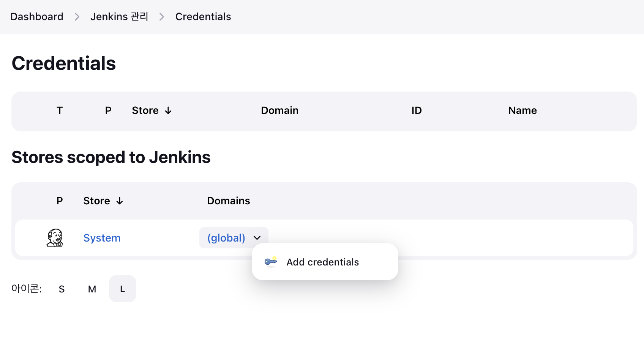This screenshot has height=357, width=644.
Task: Expand breadcrumb chevron after Dashboard
Action: (x=77, y=17)
